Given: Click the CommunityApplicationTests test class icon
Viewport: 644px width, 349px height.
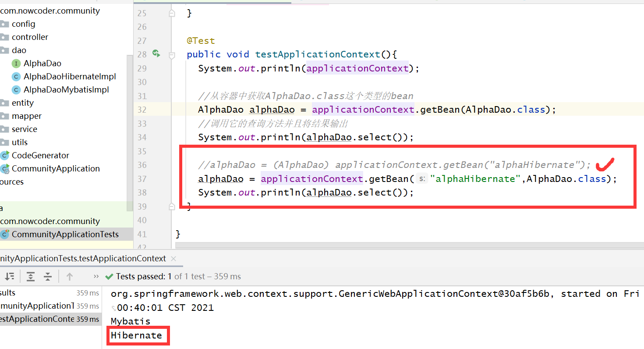Looking at the screenshot, I should click(x=5, y=234).
